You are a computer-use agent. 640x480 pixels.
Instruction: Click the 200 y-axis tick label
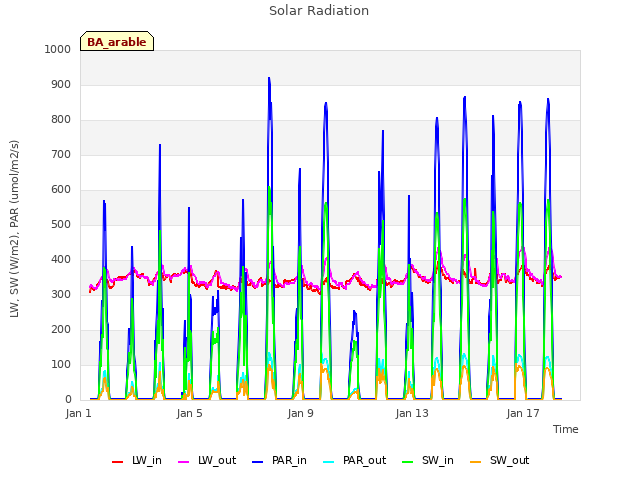click(61, 329)
